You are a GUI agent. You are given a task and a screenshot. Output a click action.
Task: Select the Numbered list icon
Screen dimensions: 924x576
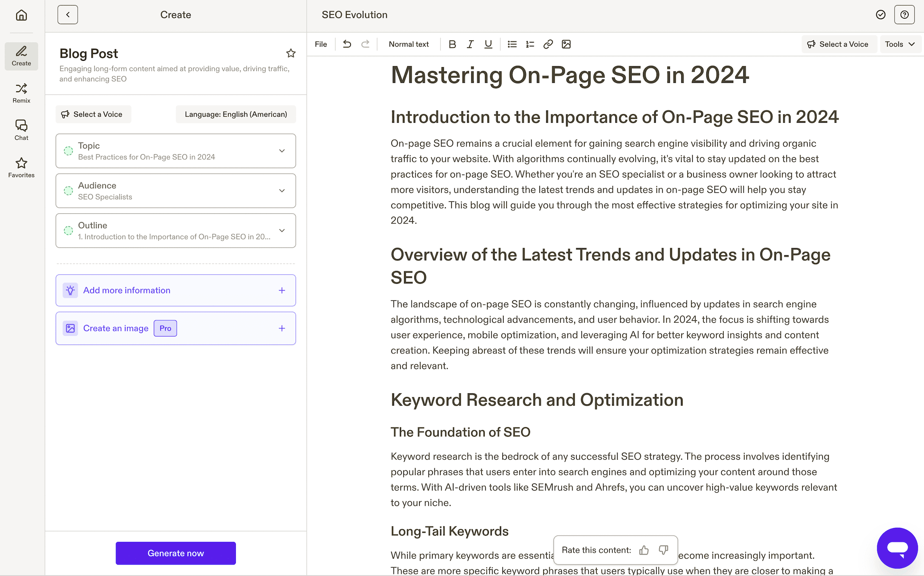click(529, 44)
